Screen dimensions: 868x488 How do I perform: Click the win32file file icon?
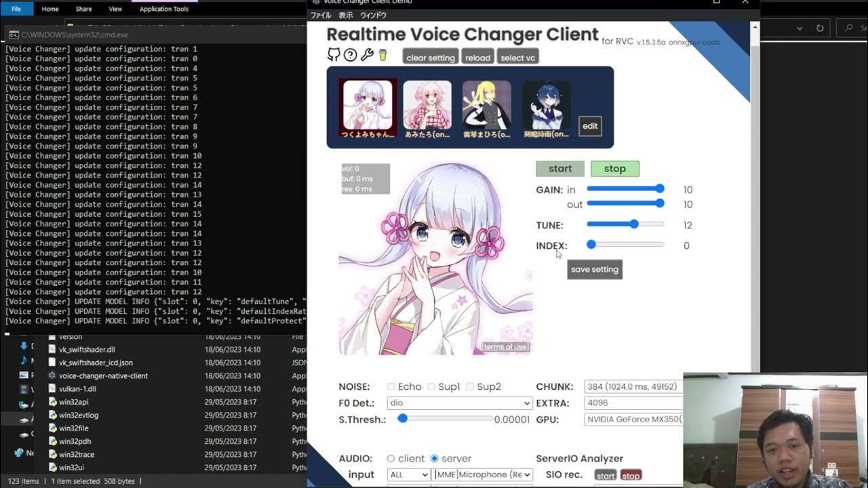(x=52, y=428)
